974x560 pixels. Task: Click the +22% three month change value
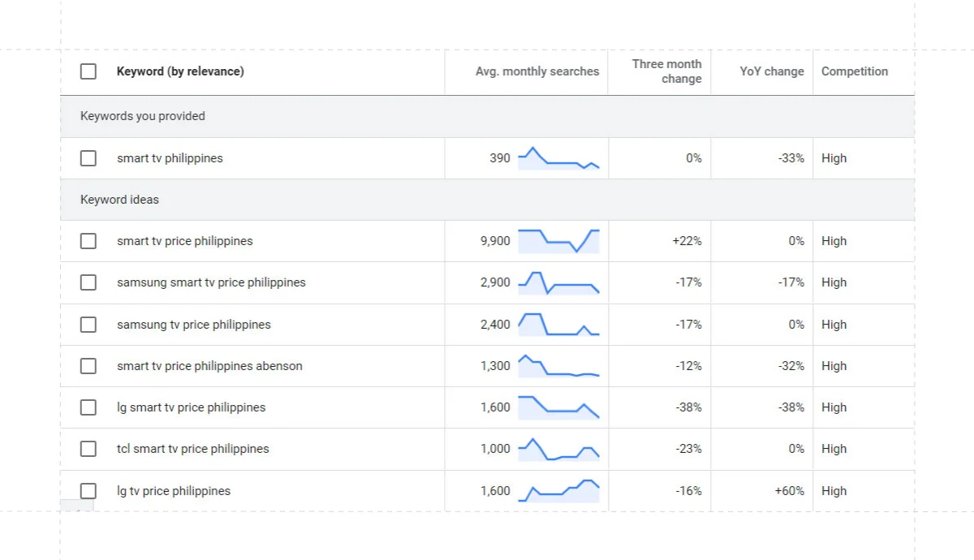coord(687,241)
